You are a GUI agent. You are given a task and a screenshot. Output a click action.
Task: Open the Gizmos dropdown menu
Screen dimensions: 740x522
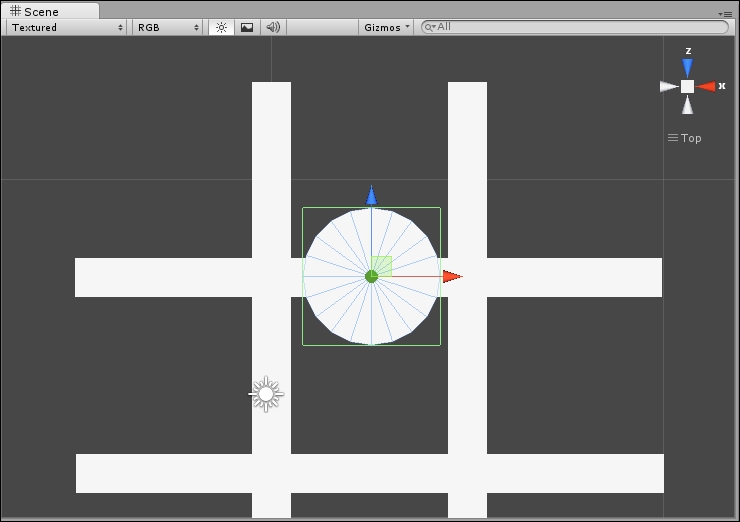pos(386,27)
